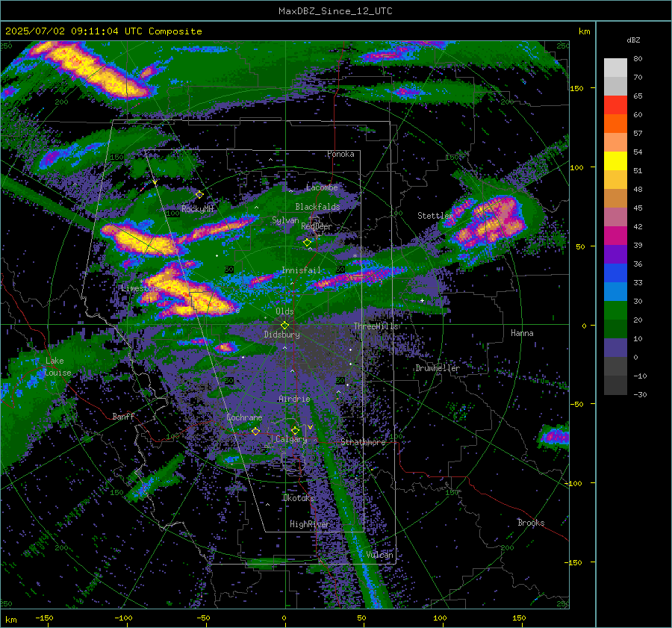Pick the slate purple 0-10 dBZ legend swatch
The width and height of the screenshot is (672, 628).
(615, 347)
